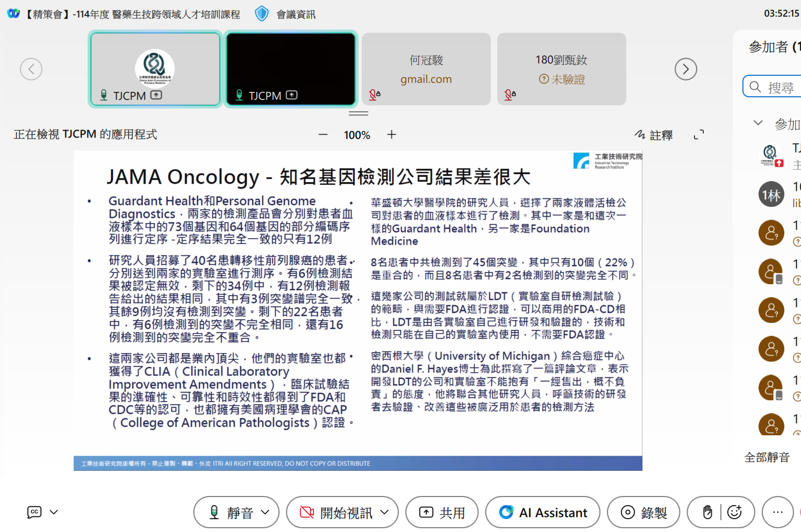Click gmail.com text on 何冠駿 tile
The height and width of the screenshot is (532, 801).
[426, 80]
